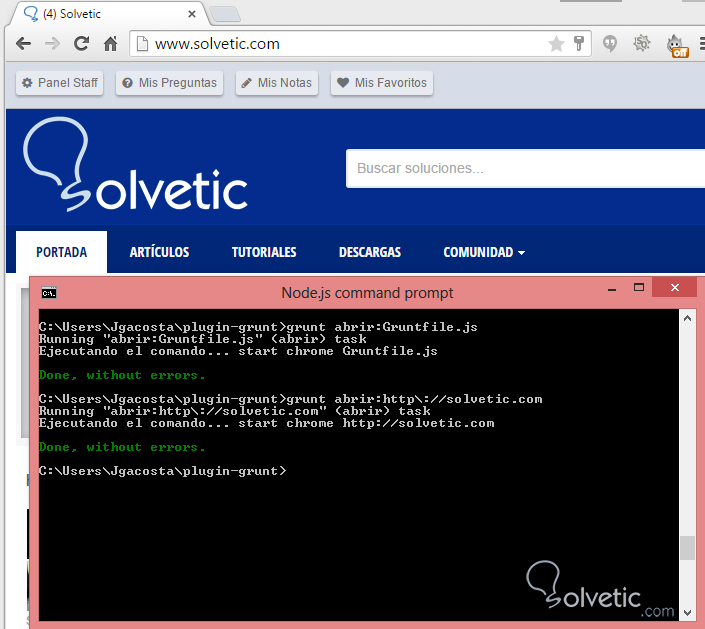This screenshot has width=705, height=629.
Task: Reload the Solvetic page
Action: pyautogui.click(x=81, y=44)
